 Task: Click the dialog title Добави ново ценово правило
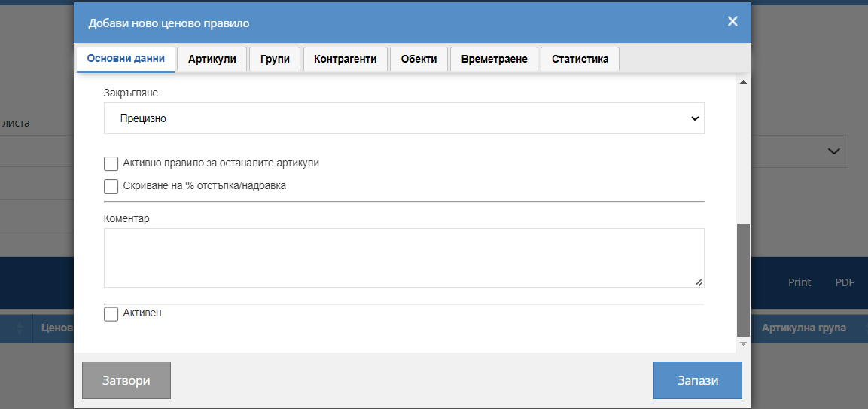coord(169,23)
